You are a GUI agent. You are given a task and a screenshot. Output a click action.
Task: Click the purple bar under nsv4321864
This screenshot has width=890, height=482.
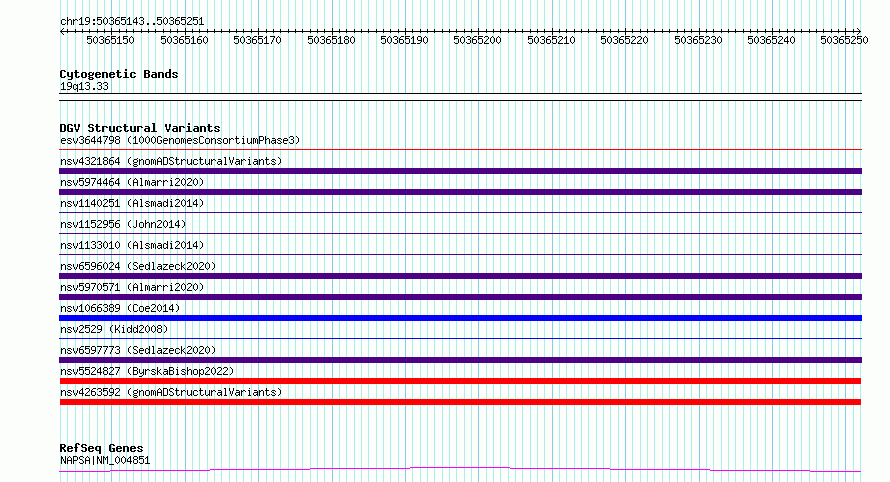click(x=460, y=171)
